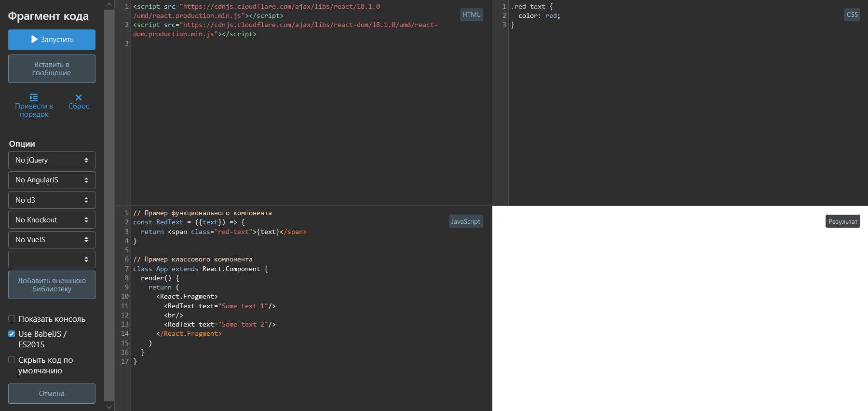
Task: Cancel with the Отмена button
Action: pyautogui.click(x=52, y=394)
